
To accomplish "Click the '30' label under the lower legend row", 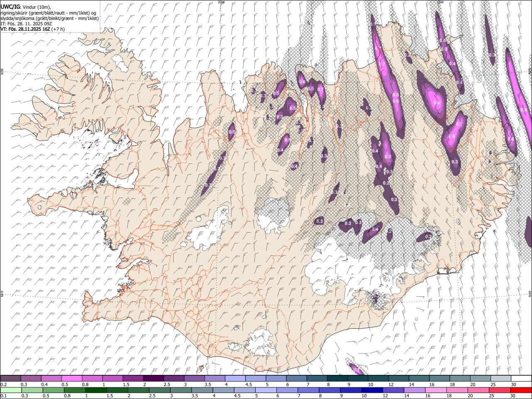I will [x=512, y=396].
